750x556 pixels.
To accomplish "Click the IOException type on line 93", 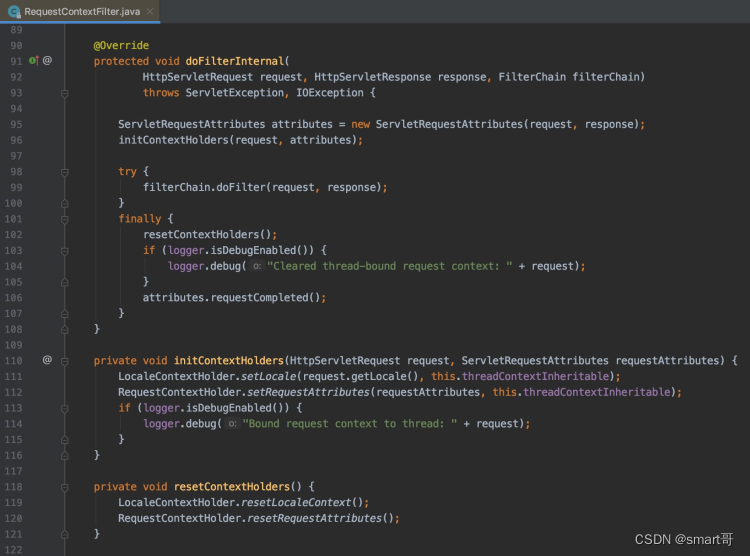I will [330, 93].
